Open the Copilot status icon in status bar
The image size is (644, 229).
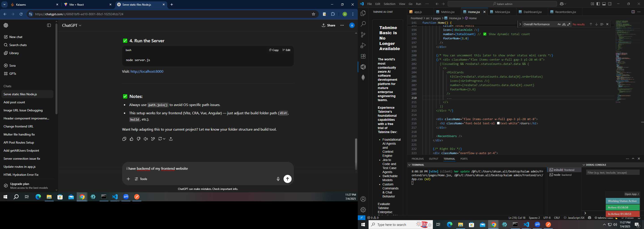[x=589, y=218]
